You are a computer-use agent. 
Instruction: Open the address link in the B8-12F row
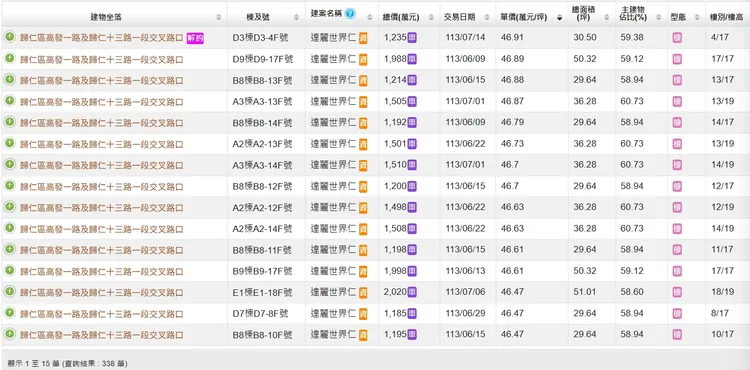click(x=101, y=187)
